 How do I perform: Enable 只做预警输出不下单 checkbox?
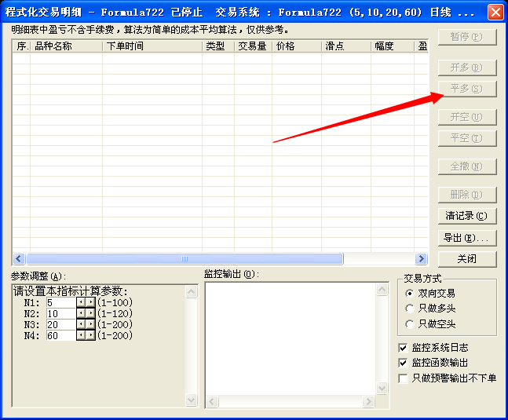coord(403,378)
